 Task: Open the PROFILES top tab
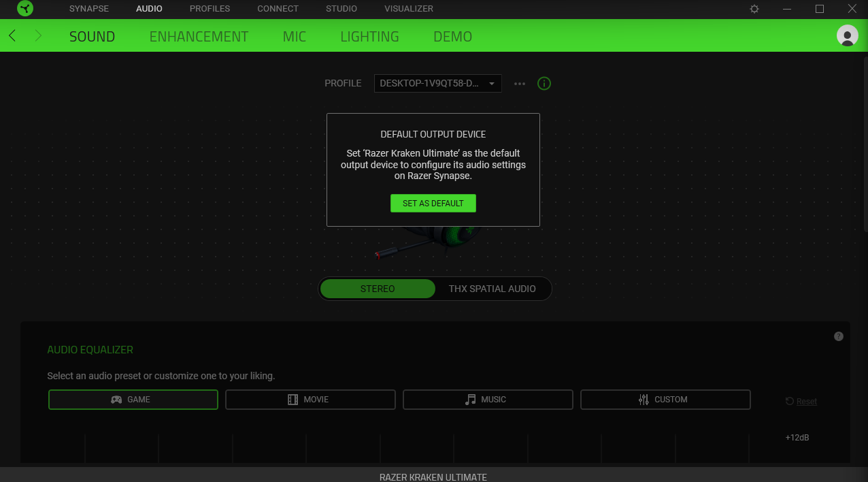click(210, 9)
